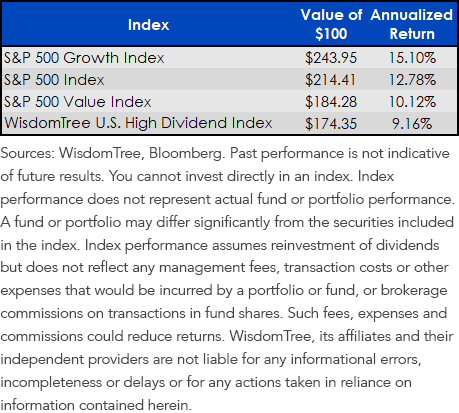
Task: Click the $243.95 value cell
Action: [x=331, y=58]
